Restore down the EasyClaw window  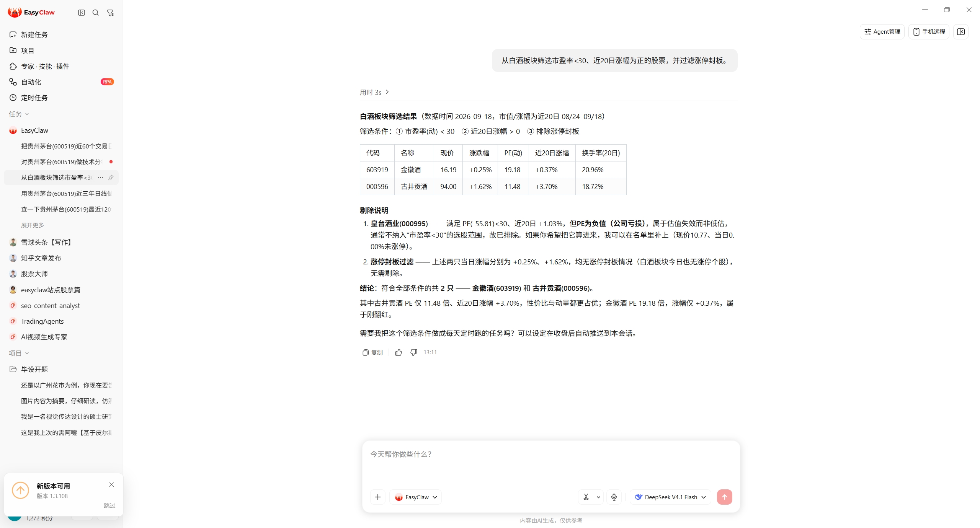tap(947, 10)
